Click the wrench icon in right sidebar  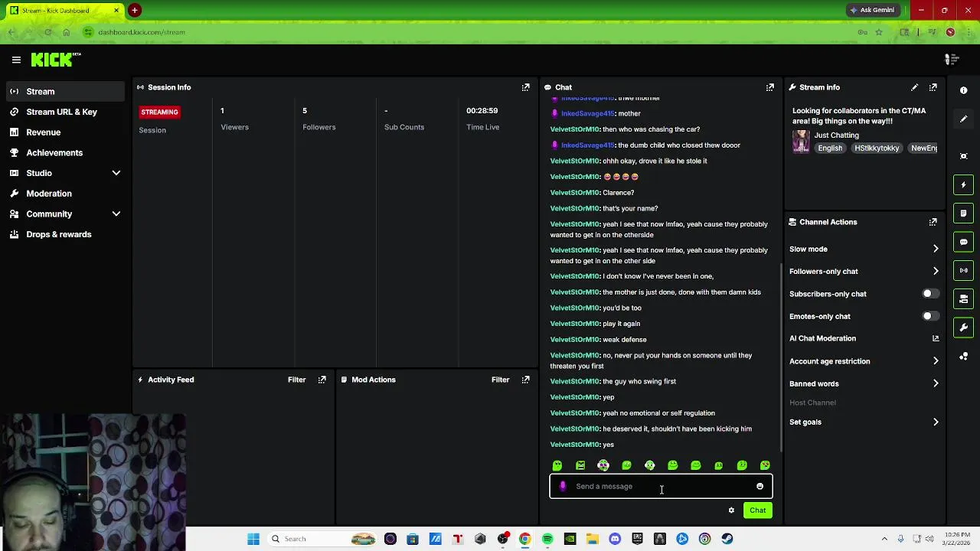(x=963, y=328)
